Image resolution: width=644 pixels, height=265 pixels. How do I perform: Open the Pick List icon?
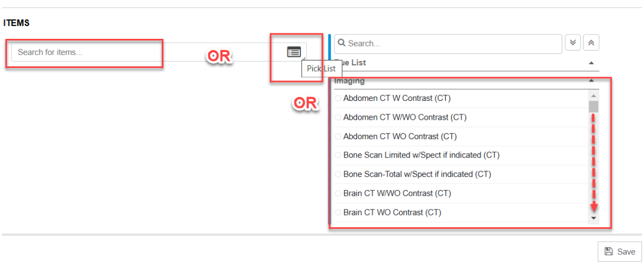tap(293, 52)
